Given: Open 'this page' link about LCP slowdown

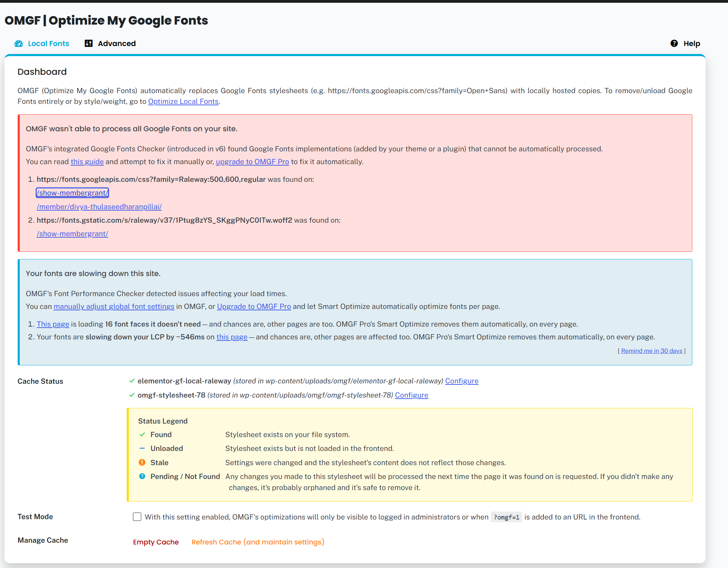Looking at the screenshot, I should coord(232,337).
